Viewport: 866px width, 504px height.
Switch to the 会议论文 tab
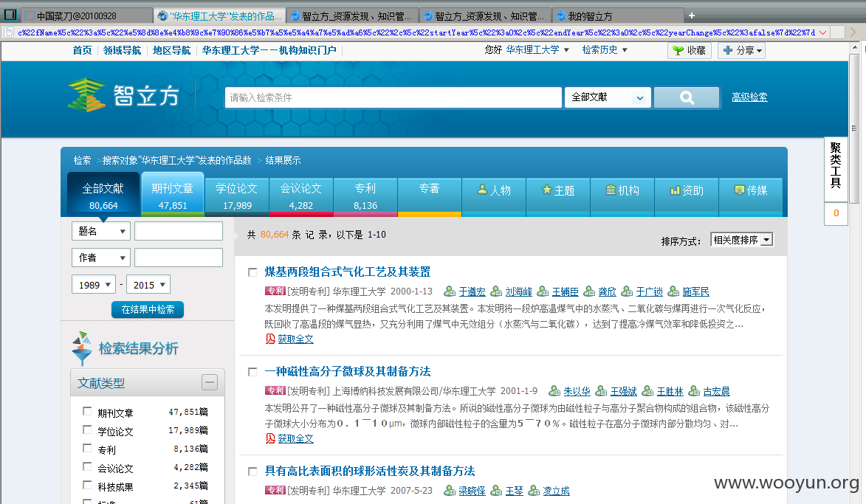click(301, 197)
